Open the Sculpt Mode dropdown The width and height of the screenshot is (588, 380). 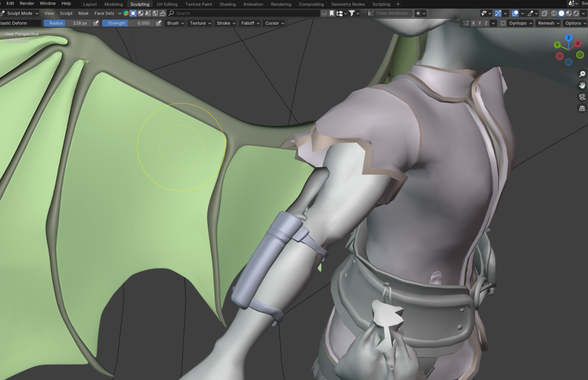pyautogui.click(x=20, y=13)
